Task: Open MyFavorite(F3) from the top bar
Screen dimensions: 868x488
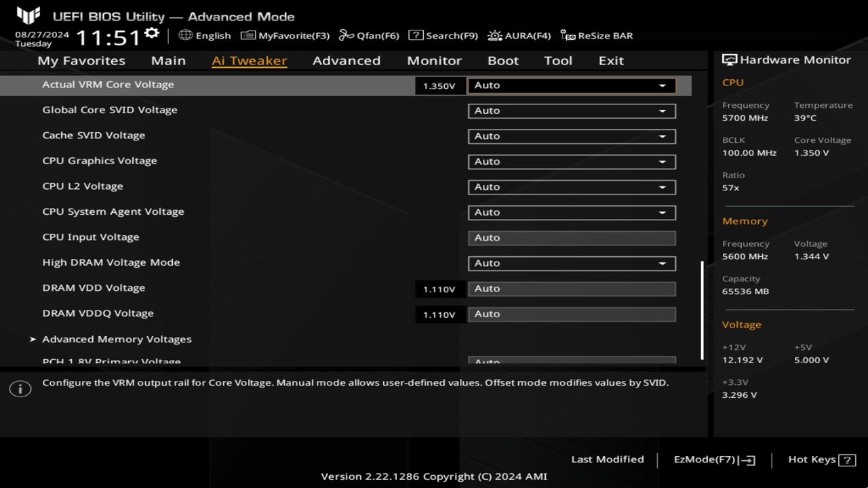Action: point(285,35)
